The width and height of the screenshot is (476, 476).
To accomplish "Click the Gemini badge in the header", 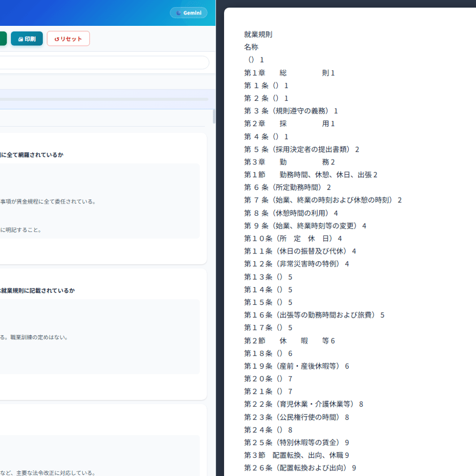I will (x=188, y=13).
